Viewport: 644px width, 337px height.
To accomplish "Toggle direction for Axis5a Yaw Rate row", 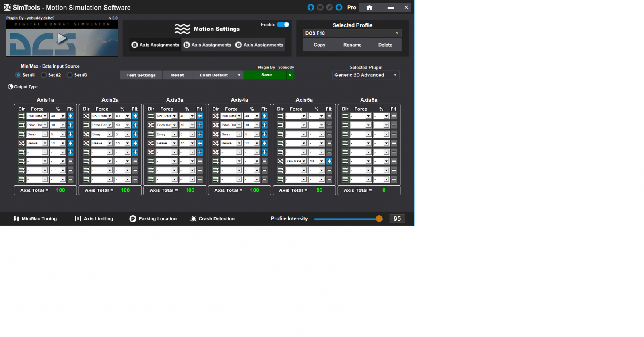I will [x=281, y=161].
